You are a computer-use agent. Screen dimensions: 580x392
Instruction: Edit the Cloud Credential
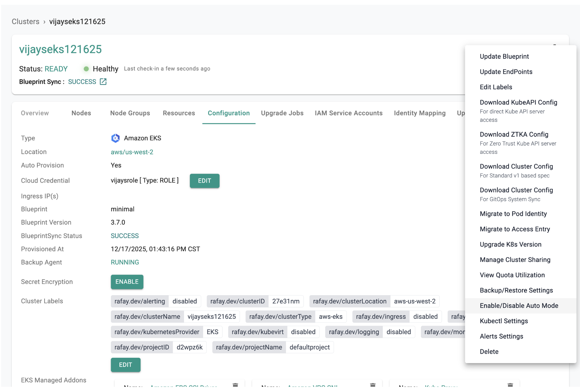pos(204,181)
